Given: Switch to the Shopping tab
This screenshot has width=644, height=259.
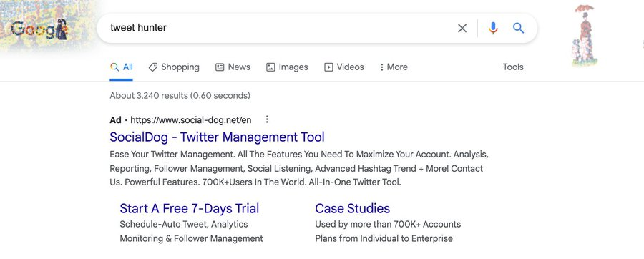Looking at the screenshot, I should pos(174,67).
